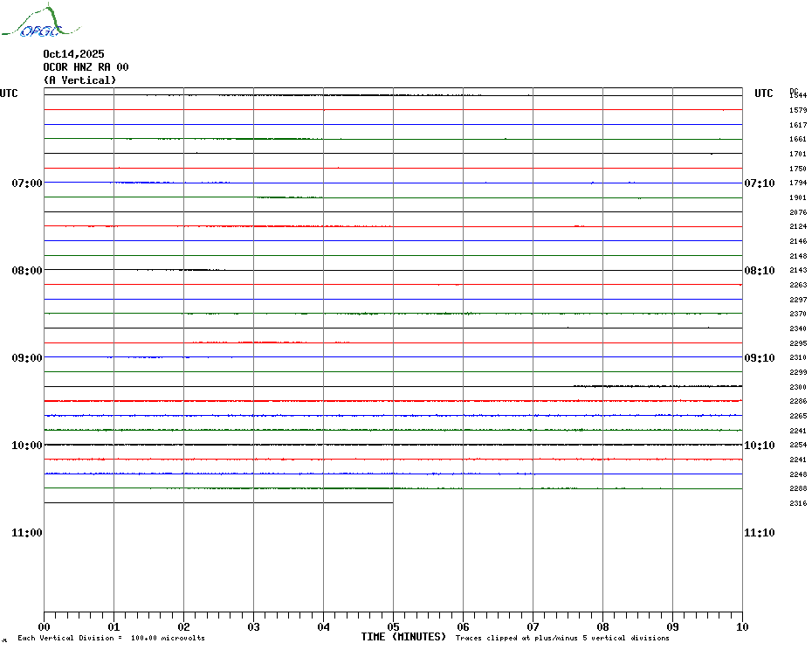Click the "07:00" time label
The image size is (812, 650).
pos(27,183)
